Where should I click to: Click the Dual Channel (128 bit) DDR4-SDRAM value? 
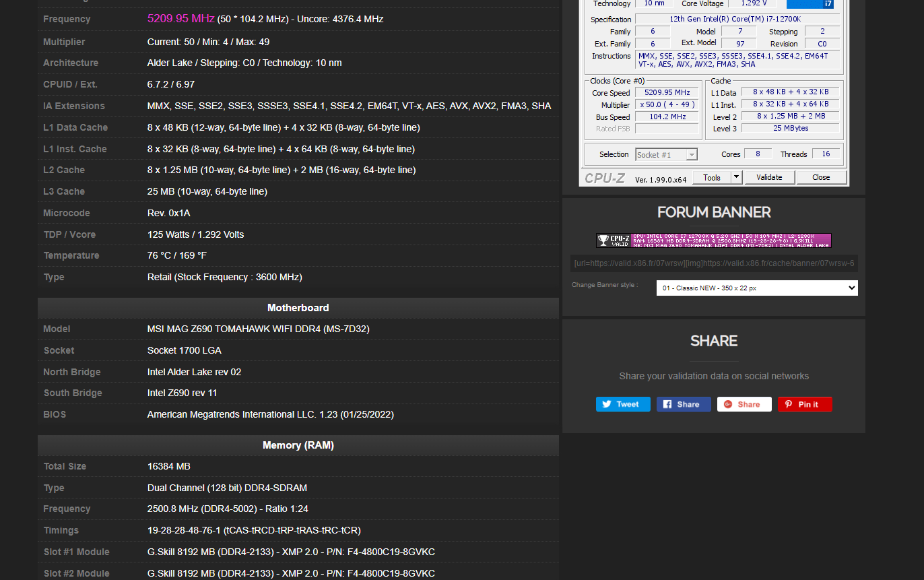click(x=227, y=488)
